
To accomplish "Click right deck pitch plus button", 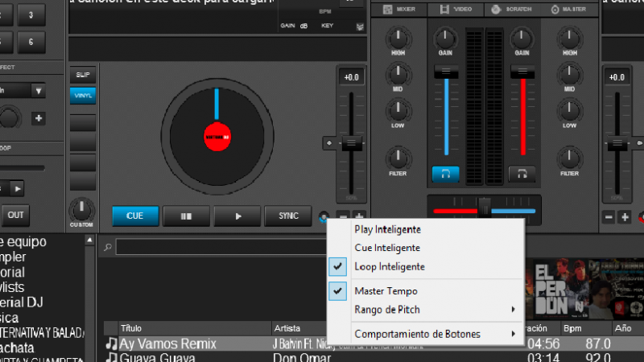I will coord(625,216).
